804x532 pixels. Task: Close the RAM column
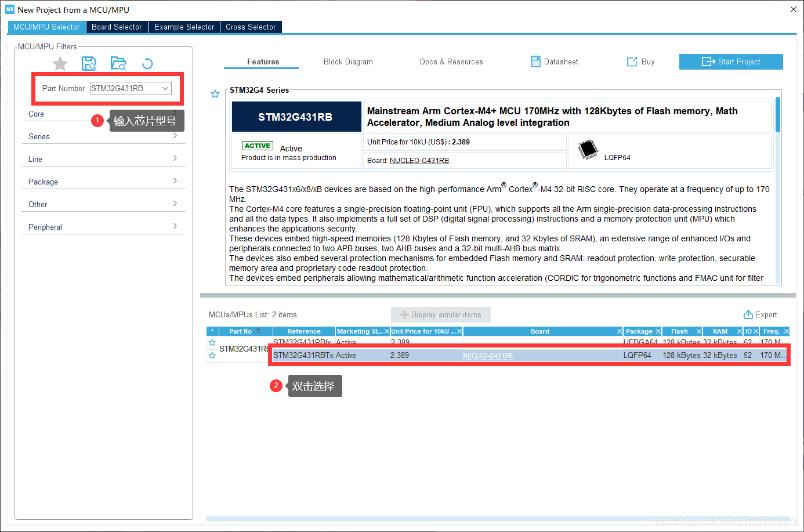(740, 331)
